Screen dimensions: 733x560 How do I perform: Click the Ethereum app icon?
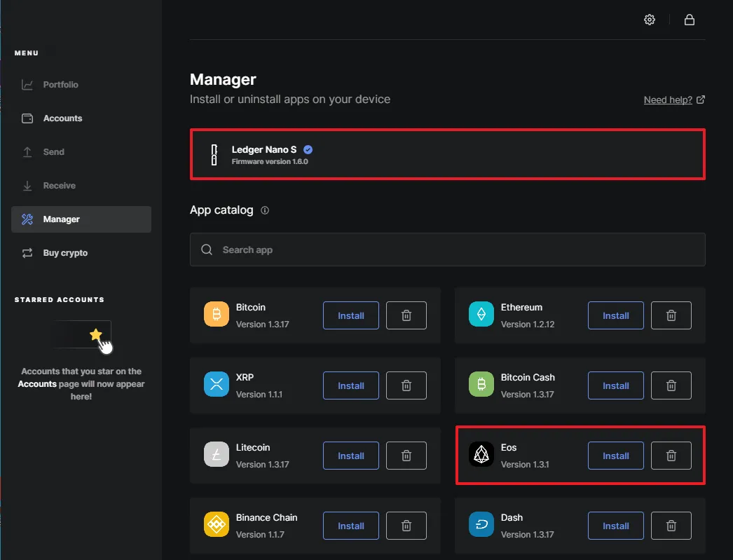pos(481,314)
